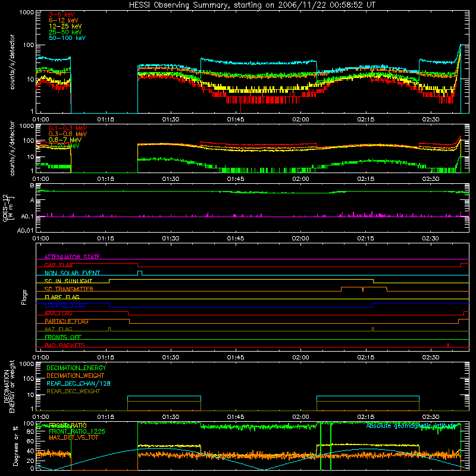This screenshot has height=476, width=476.
Task: Select the 50-100 keV legend label
Action: pos(67,38)
